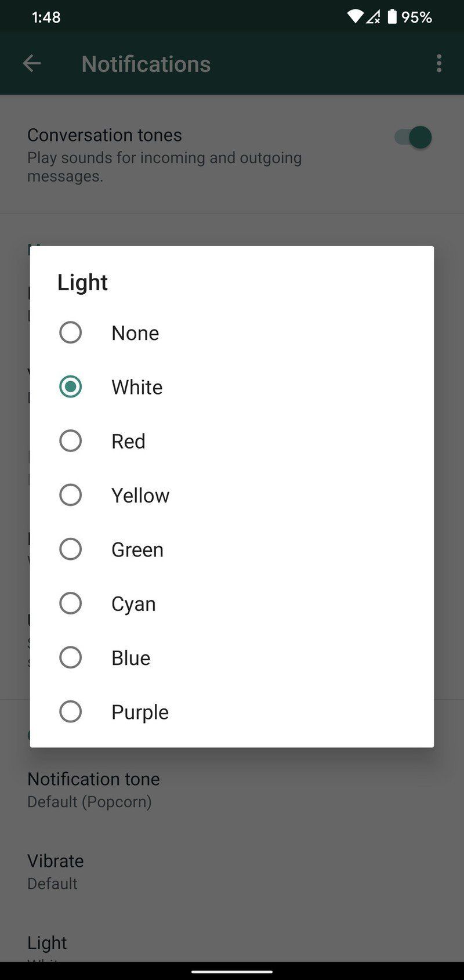Select the None radio button
The image size is (464, 980).
pos(71,332)
